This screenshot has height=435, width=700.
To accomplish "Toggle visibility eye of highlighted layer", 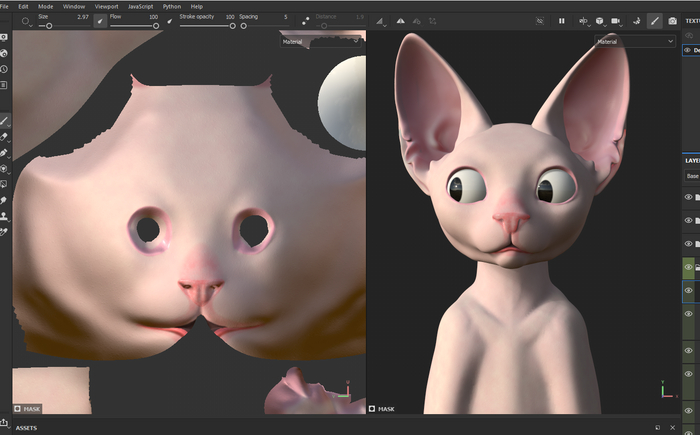I will coord(688,290).
